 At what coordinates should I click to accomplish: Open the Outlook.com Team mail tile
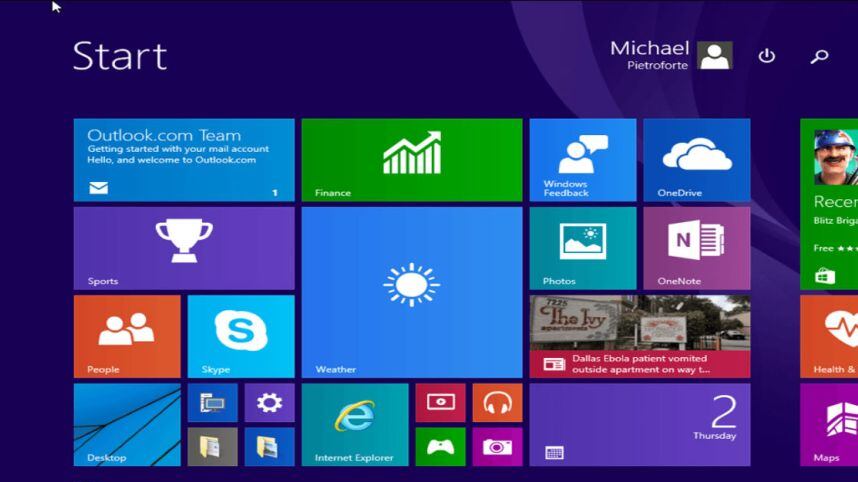183,159
